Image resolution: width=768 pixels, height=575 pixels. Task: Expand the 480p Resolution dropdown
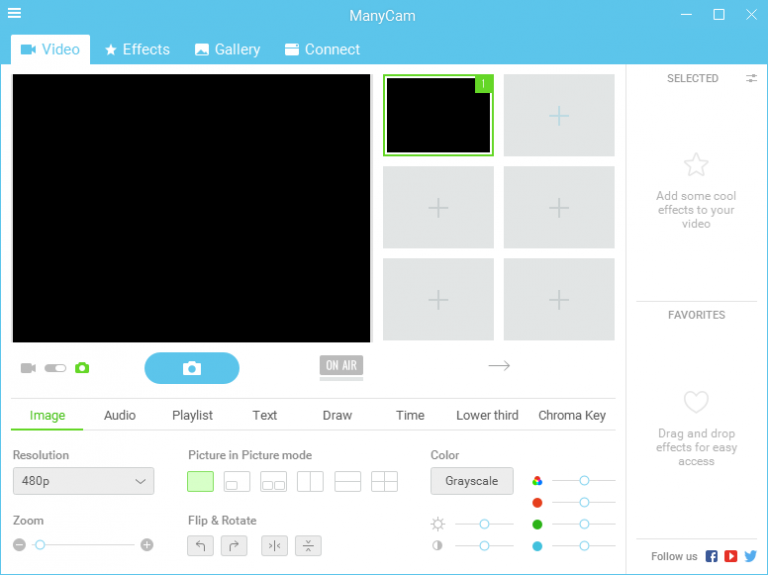tap(83, 481)
